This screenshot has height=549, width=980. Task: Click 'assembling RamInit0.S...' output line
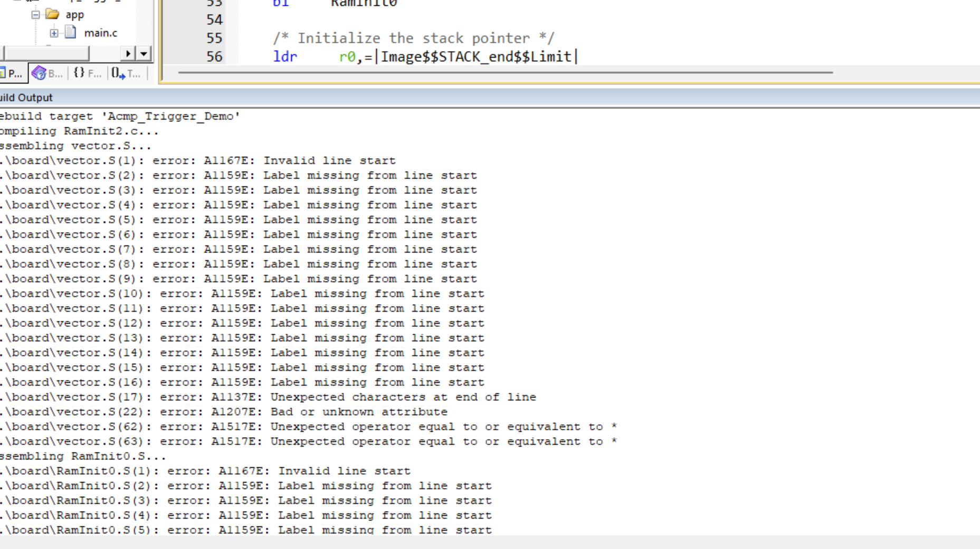click(83, 456)
